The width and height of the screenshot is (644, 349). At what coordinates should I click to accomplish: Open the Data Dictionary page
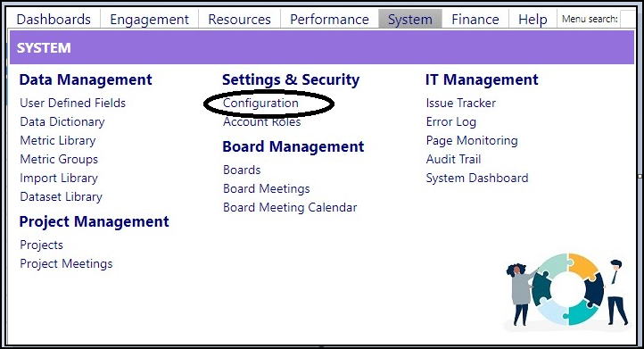pyautogui.click(x=62, y=121)
